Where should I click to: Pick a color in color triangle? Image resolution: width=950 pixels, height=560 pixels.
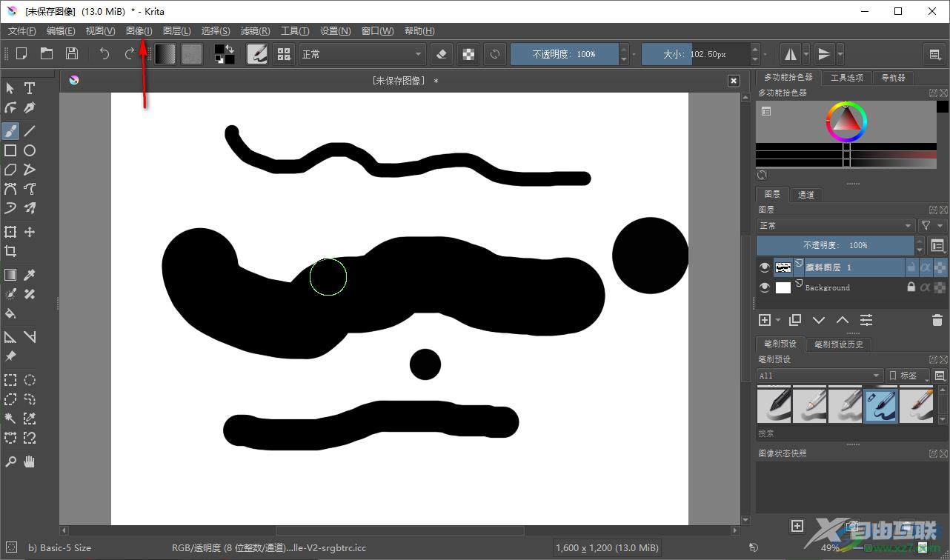click(846, 122)
